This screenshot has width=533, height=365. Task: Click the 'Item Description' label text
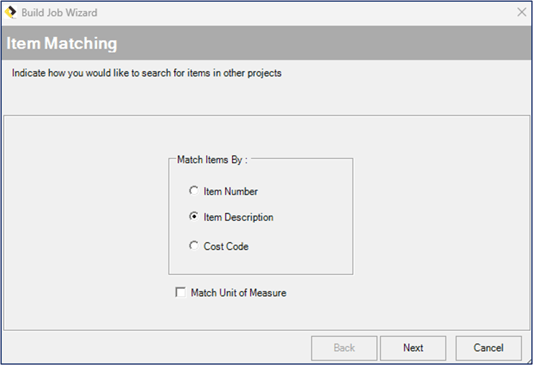click(238, 217)
